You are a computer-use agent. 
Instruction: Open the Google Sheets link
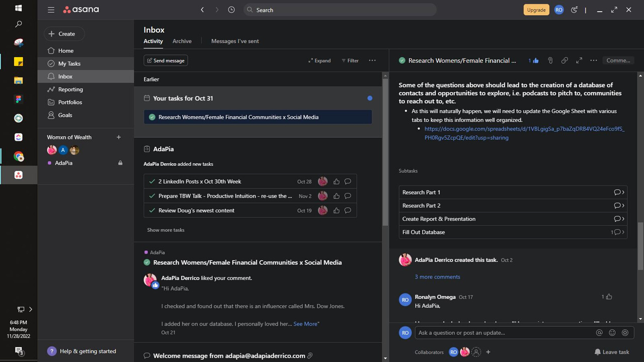[x=524, y=133]
